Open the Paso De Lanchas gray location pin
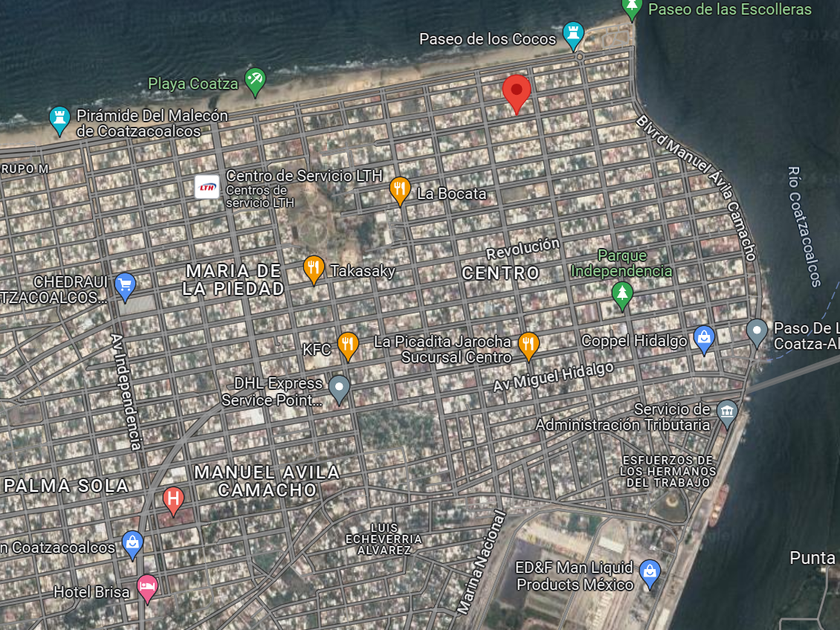This screenshot has height=630, width=840. 756,333
